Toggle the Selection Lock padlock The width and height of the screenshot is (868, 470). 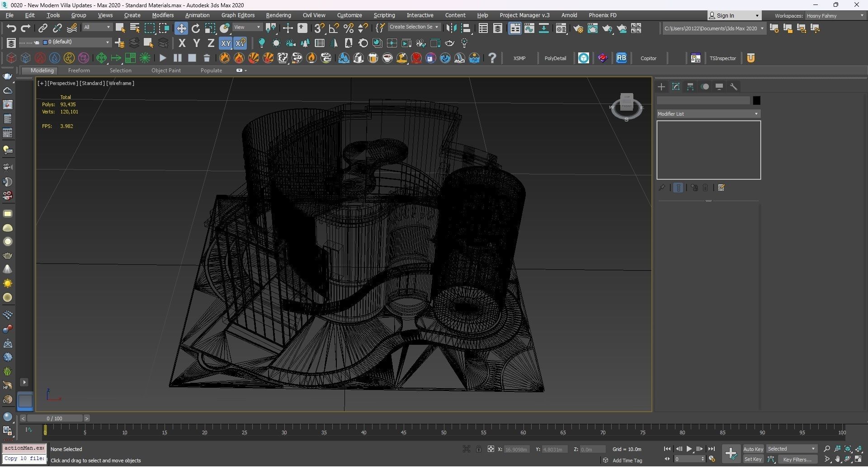click(x=478, y=449)
